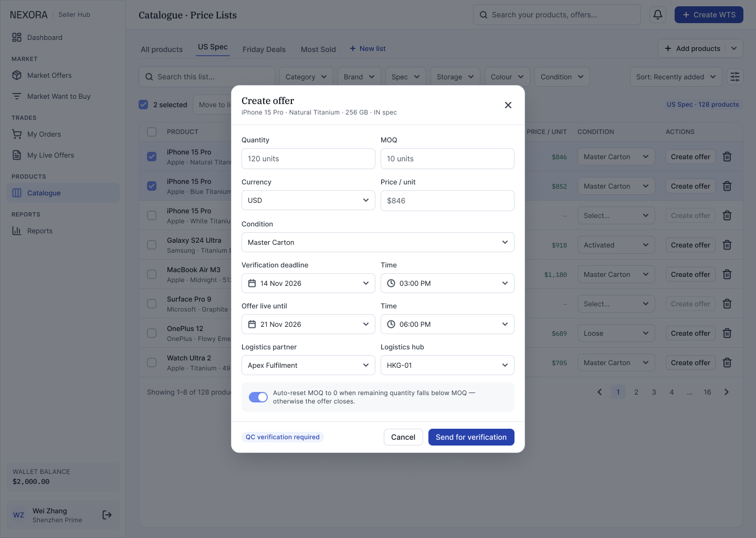Screen dimensions: 756x538
Task: Delete the Watch Ultra 2 row
Action: click(727, 363)
